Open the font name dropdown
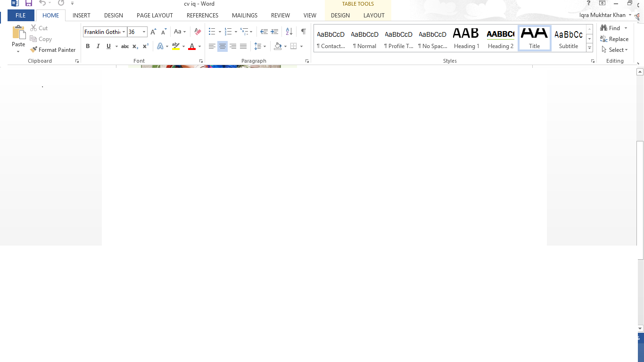Image resolution: width=644 pixels, height=362 pixels. click(x=124, y=32)
